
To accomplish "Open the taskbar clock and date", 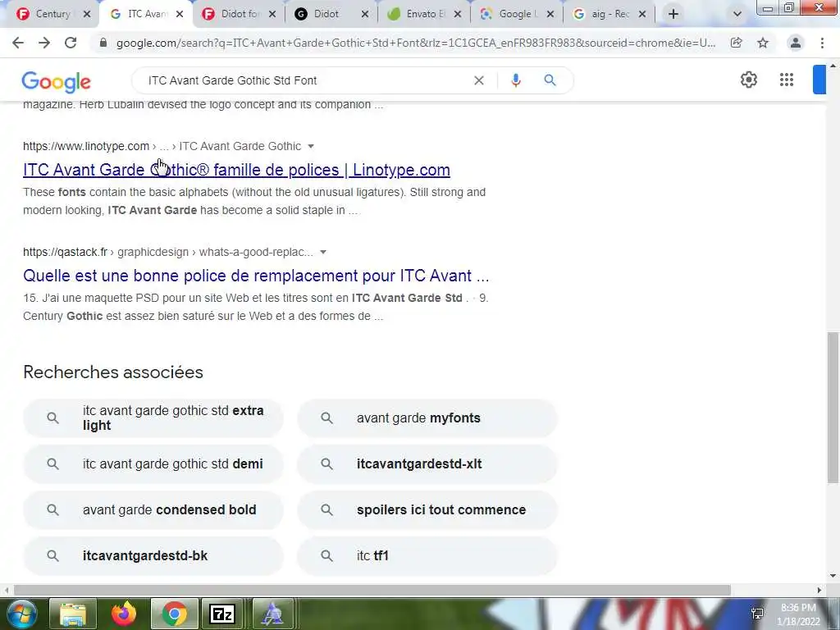I will click(x=798, y=614).
